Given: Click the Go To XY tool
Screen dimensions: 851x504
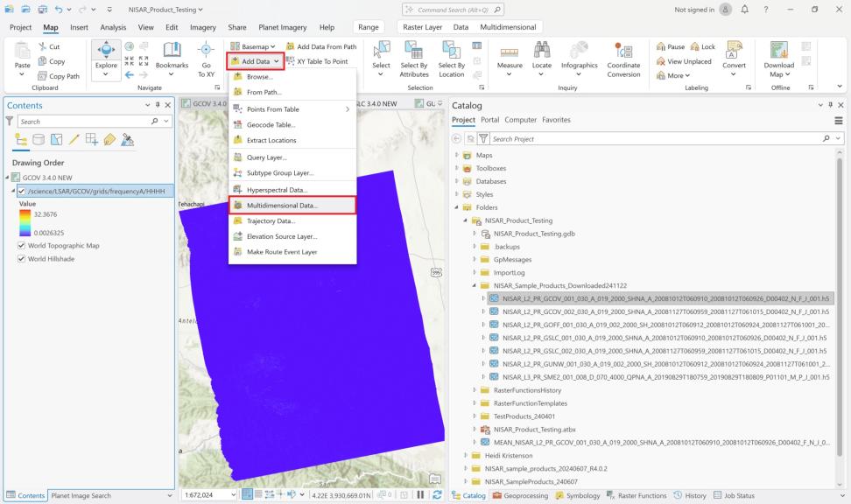Looking at the screenshot, I should point(206,59).
